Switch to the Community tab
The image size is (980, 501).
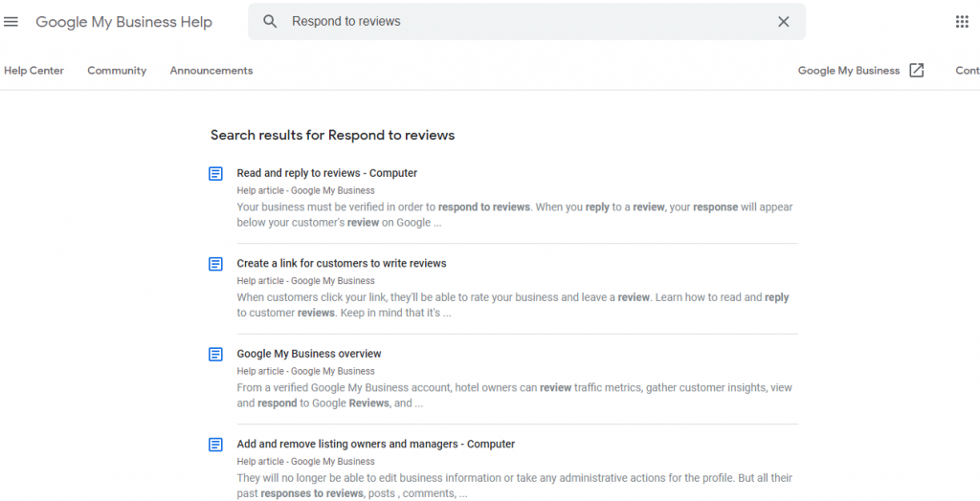click(117, 71)
